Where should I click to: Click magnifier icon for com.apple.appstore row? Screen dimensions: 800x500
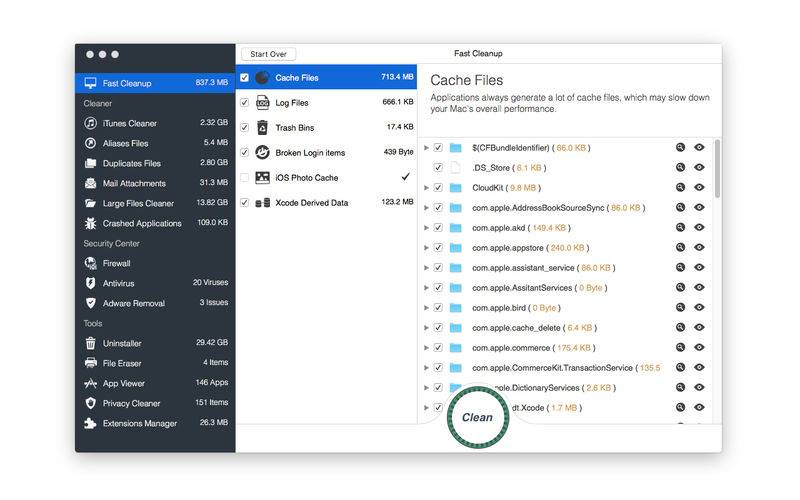point(680,247)
